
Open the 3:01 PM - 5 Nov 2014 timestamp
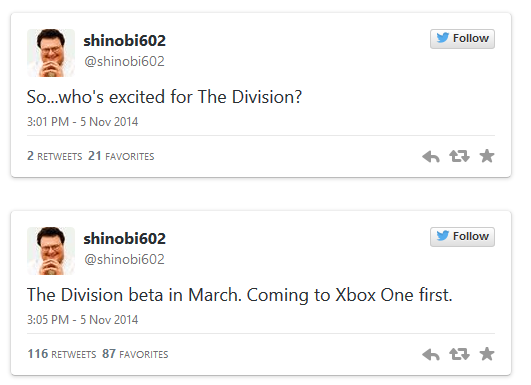pyautogui.click(x=83, y=122)
